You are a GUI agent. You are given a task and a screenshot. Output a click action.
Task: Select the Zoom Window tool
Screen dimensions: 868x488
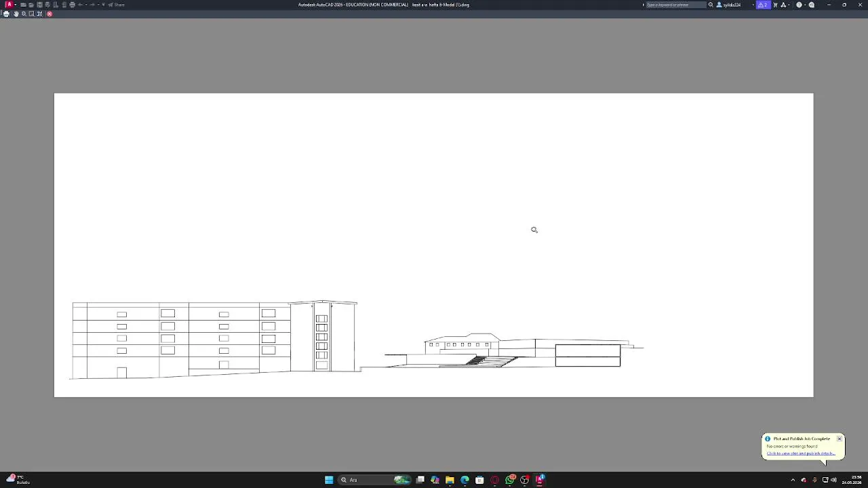point(31,14)
